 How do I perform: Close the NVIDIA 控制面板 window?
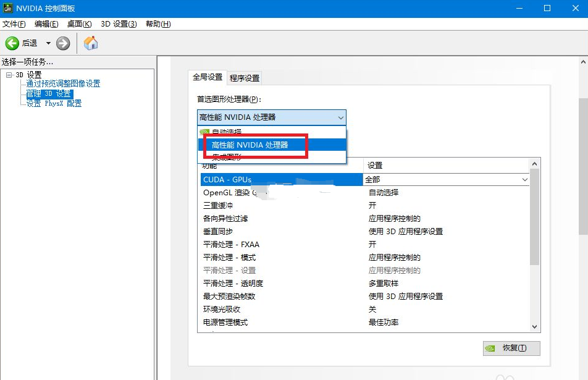click(576, 8)
